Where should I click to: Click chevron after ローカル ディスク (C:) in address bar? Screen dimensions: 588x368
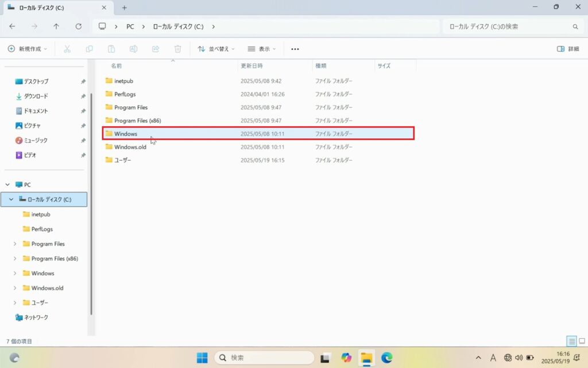click(214, 26)
